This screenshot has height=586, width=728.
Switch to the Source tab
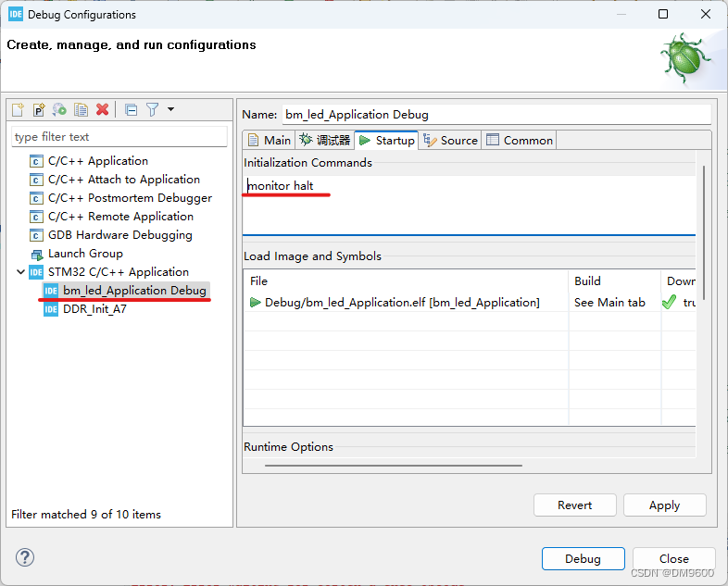[450, 140]
